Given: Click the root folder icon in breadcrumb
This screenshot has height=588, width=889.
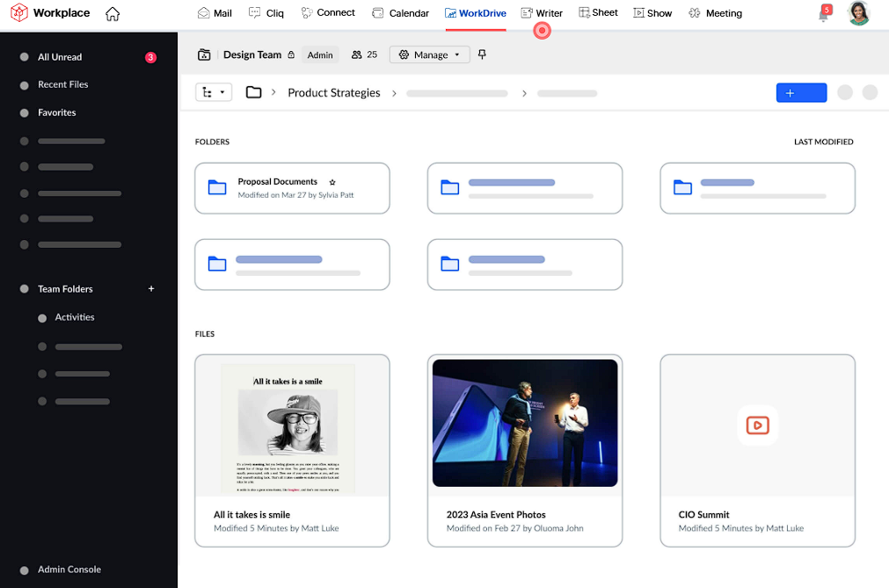Looking at the screenshot, I should (x=253, y=92).
